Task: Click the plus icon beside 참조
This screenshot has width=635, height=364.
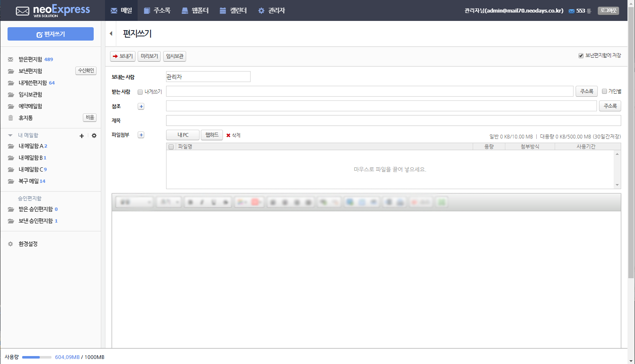Action: (141, 106)
